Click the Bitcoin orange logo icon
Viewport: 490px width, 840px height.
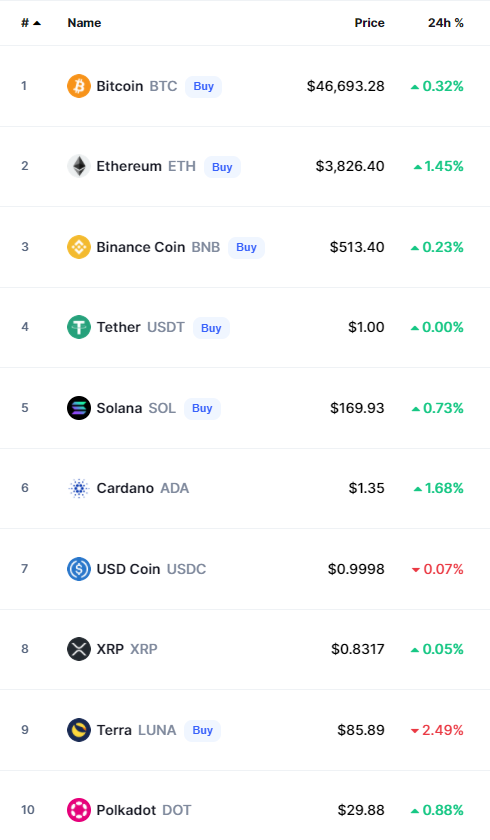(x=79, y=86)
